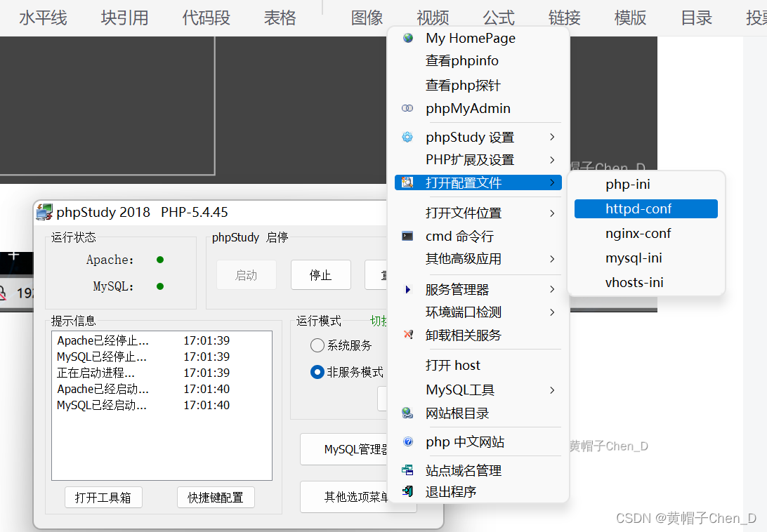Select the 系统服务 radio button
This screenshot has height=532, width=767.
317,345
